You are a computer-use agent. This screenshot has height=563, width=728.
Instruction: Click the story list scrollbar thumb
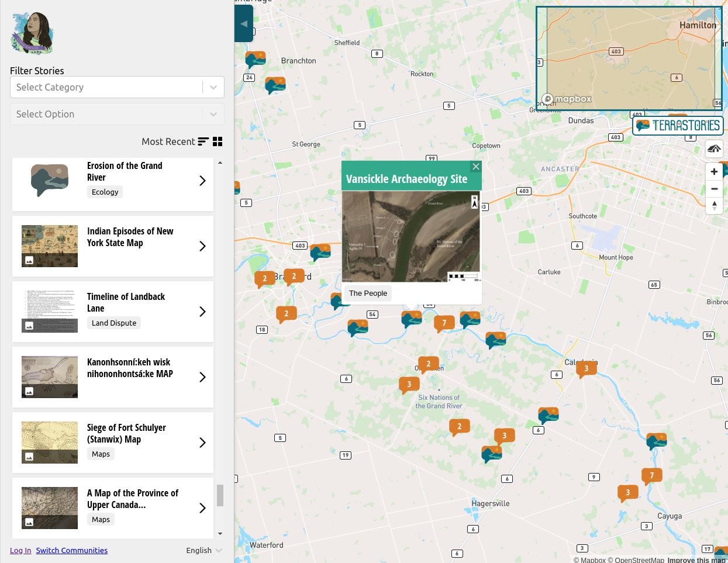220,495
